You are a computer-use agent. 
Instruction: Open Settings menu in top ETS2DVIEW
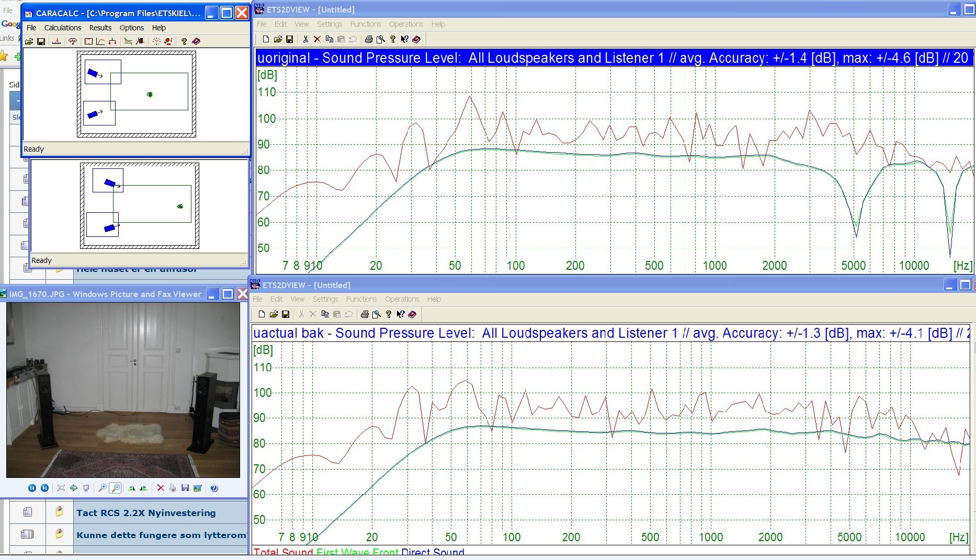(x=330, y=24)
